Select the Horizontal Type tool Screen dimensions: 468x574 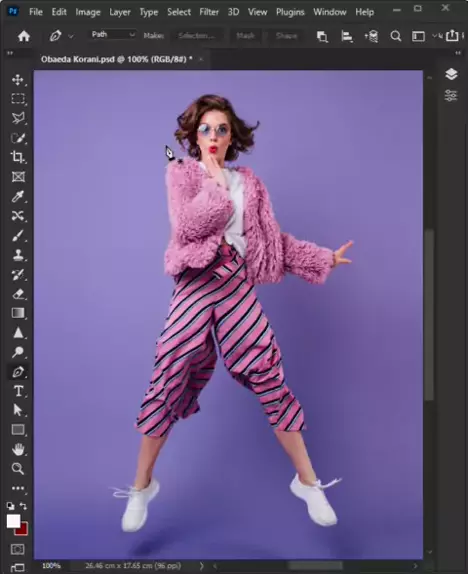point(18,391)
